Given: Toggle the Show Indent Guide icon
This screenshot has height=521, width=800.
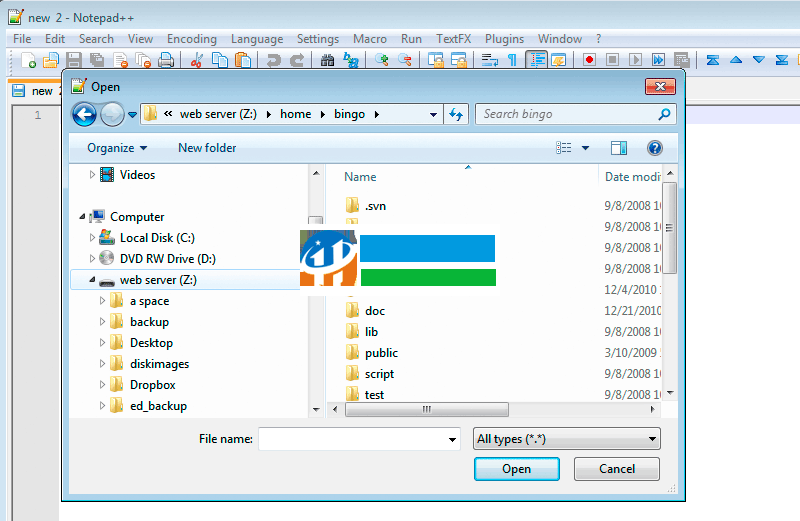Looking at the screenshot, I should click(x=536, y=60).
